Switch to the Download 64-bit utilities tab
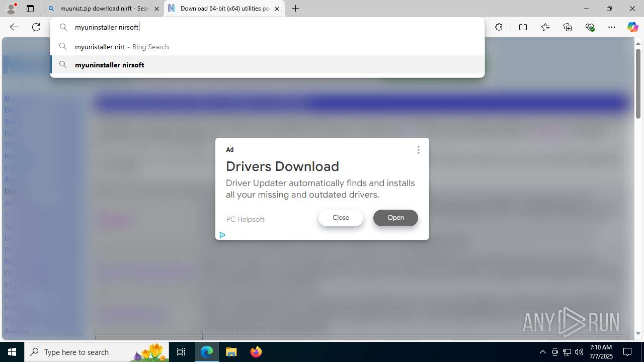This screenshot has width=644, height=362. [x=224, y=9]
